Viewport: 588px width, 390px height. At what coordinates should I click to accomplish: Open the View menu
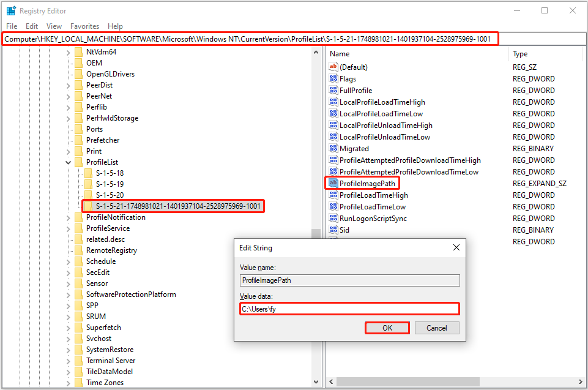coord(54,26)
